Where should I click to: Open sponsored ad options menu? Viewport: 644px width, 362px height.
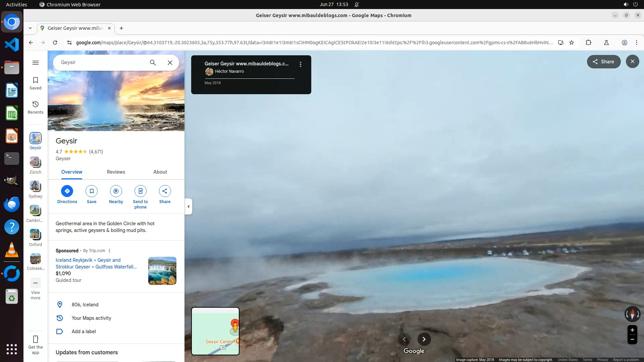click(x=109, y=251)
